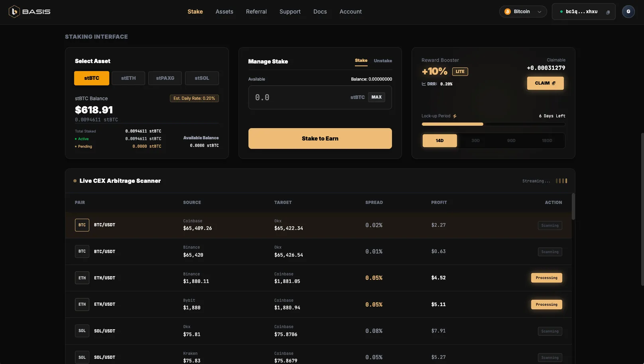Click BTC badge in the Binance-to-Okx row

82,251
